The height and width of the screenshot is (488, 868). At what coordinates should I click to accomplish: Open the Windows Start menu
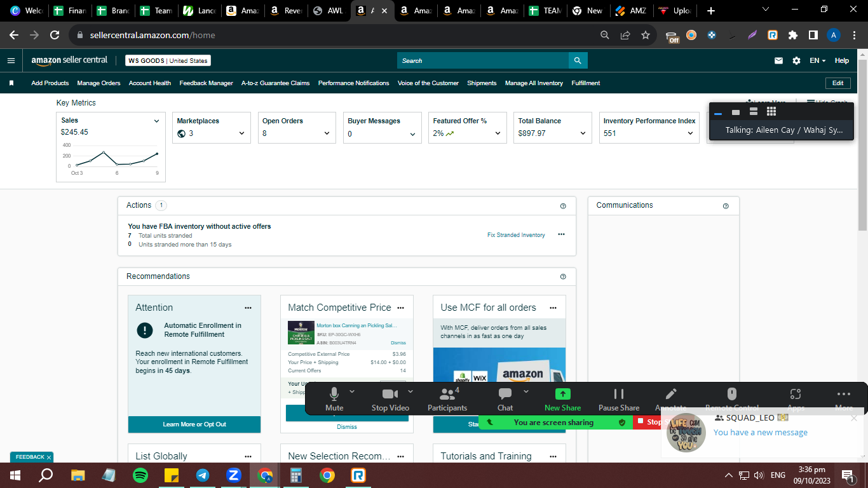15,475
